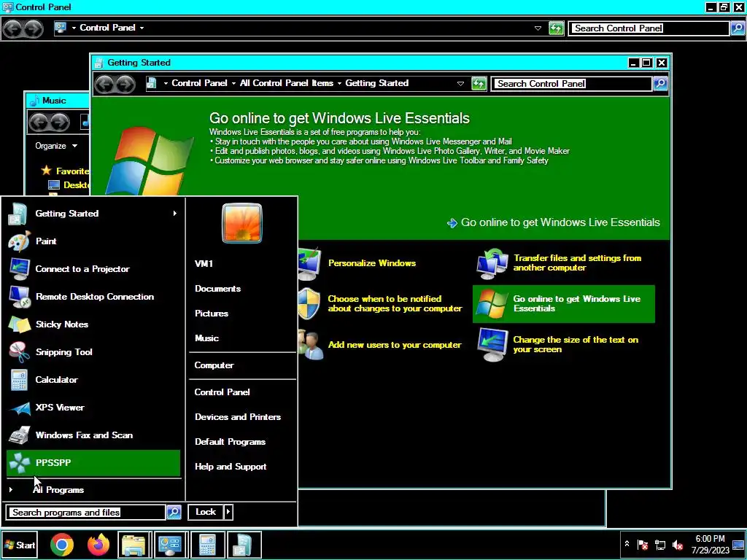The image size is (747, 560).
Task: Show hidden tray icons
Action: coord(627,544)
